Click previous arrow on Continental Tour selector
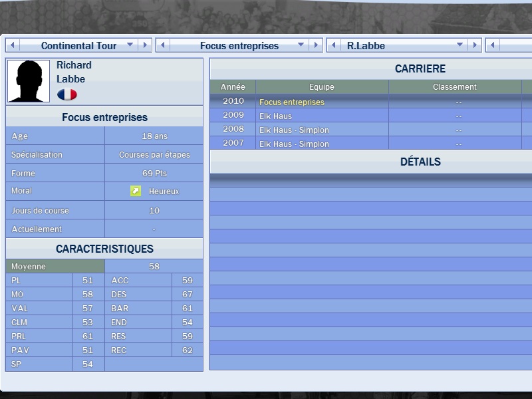 click(13, 45)
